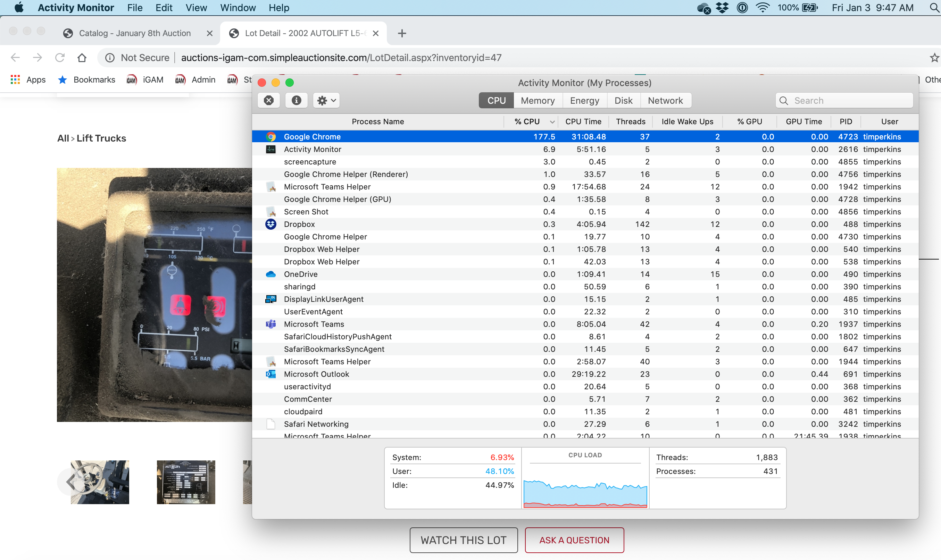The width and height of the screenshot is (941, 560).
Task: Click the Screen Shot process icon
Action: pyautogui.click(x=271, y=211)
